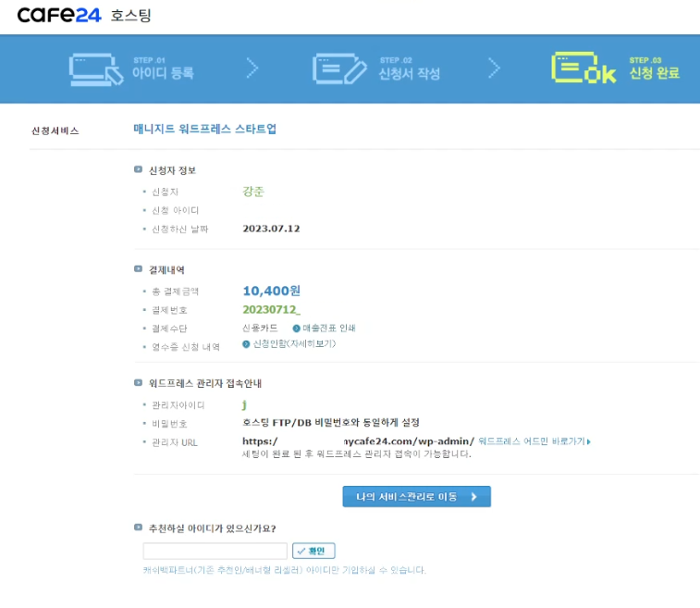This screenshot has width=700, height=608.
Task: Click the STEP 01 아이디 등록 monitor icon
Action: tap(96, 69)
